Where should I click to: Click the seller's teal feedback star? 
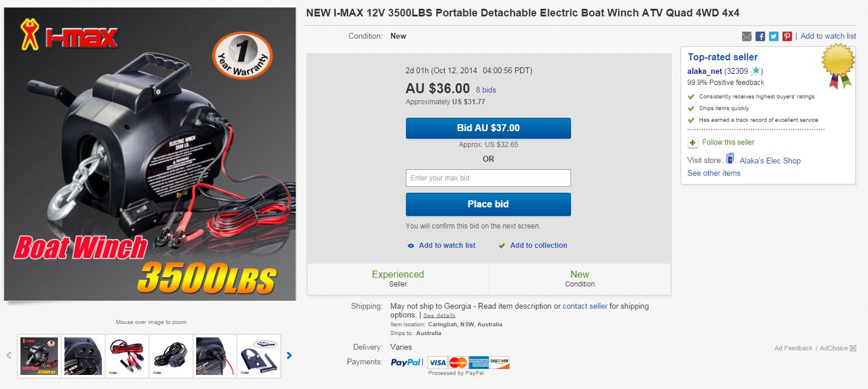click(756, 71)
